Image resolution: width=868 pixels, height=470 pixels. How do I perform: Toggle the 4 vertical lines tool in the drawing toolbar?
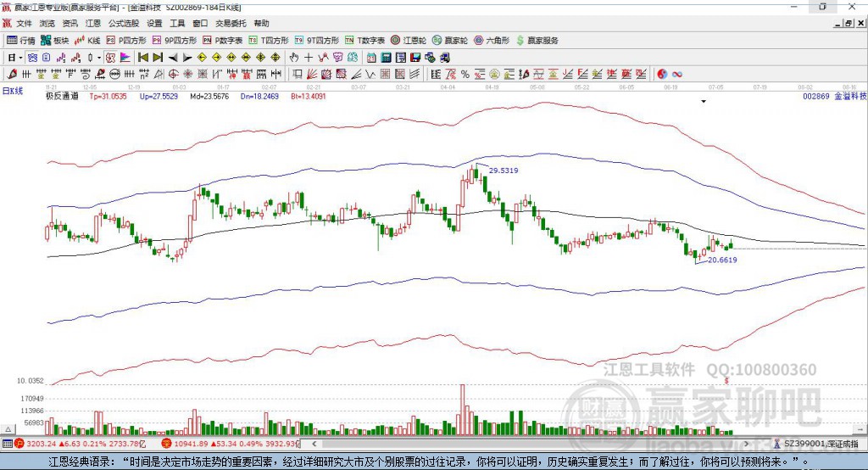(x=129, y=75)
